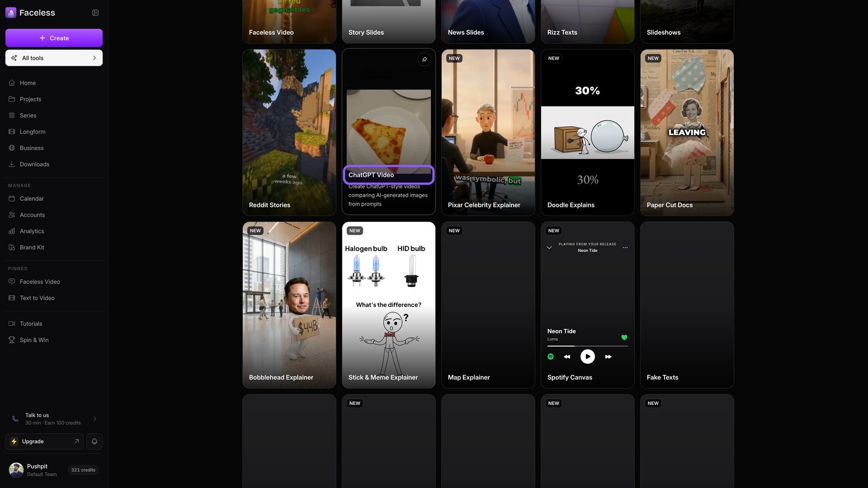Screen dimensions: 868x488
Task: Open pinned Text to Video link
Action: 54,298
